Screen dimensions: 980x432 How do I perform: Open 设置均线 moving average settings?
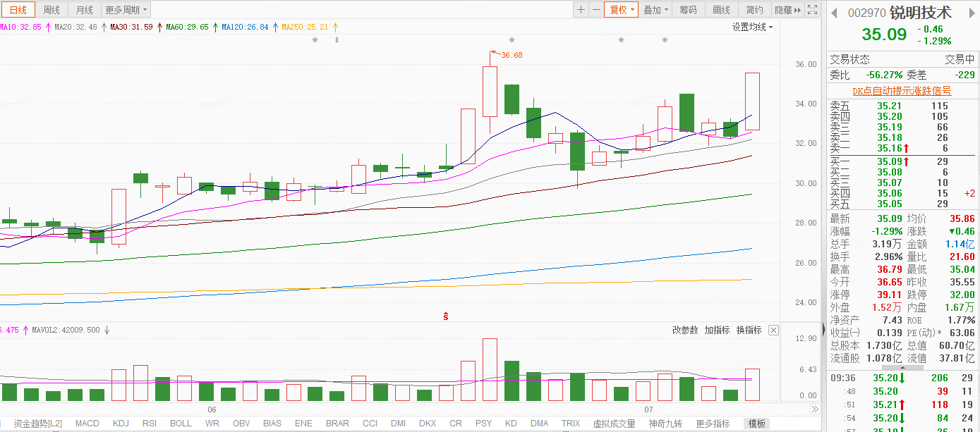751,27
